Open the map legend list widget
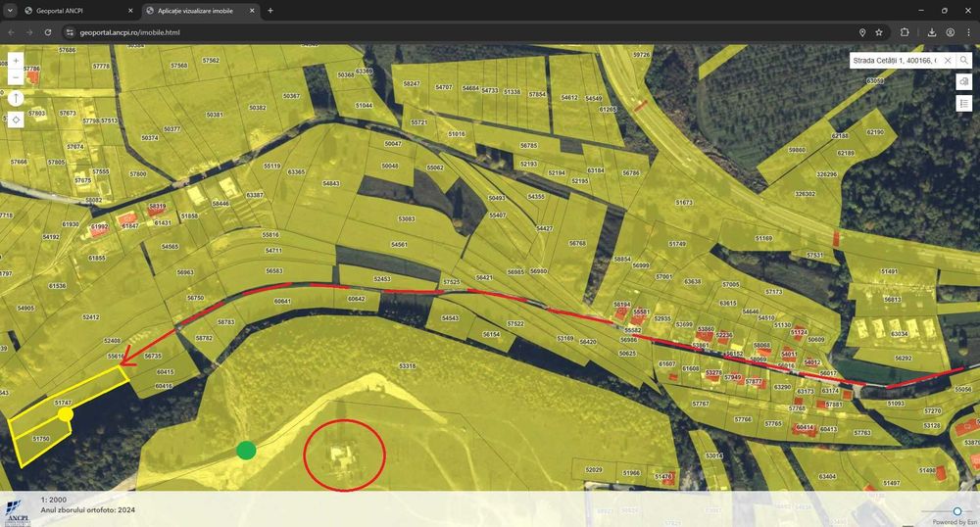Image resolution: width=980 pixels, height=527 pixels. pos(963,103)
